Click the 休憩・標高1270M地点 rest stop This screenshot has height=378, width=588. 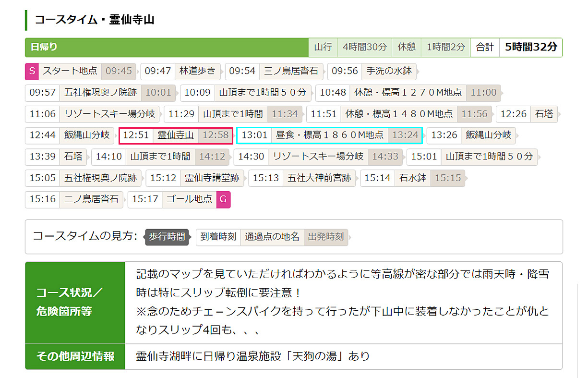point(408,93)
